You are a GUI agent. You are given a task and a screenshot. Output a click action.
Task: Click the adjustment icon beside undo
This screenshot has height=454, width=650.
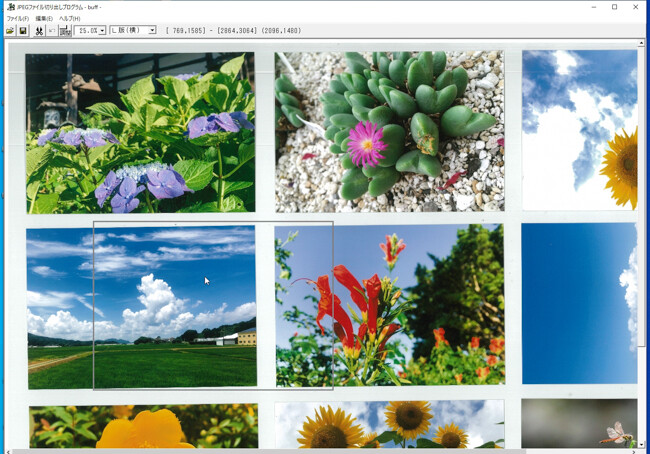click(x=65, y=31)
